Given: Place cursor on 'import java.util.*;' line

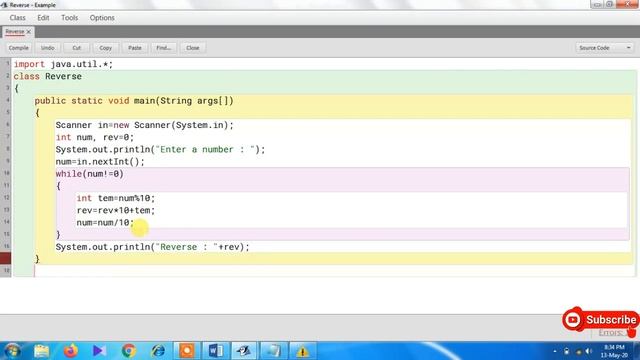Looking at the screenshot, I should [63, 64].
